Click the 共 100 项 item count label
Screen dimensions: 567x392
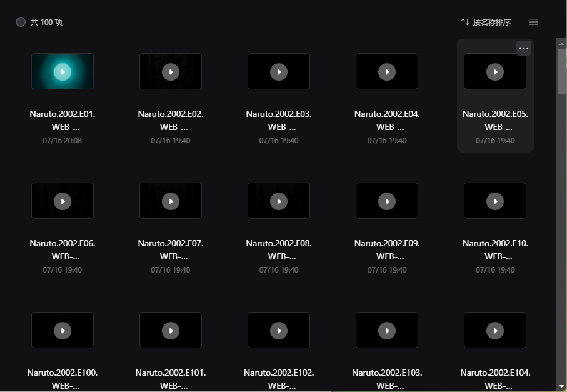46,22
